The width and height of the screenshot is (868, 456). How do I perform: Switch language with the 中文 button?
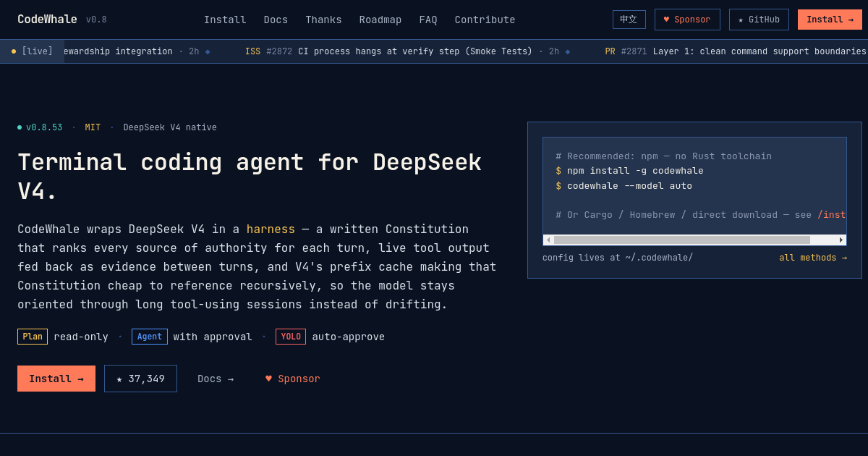pos(629,20)
